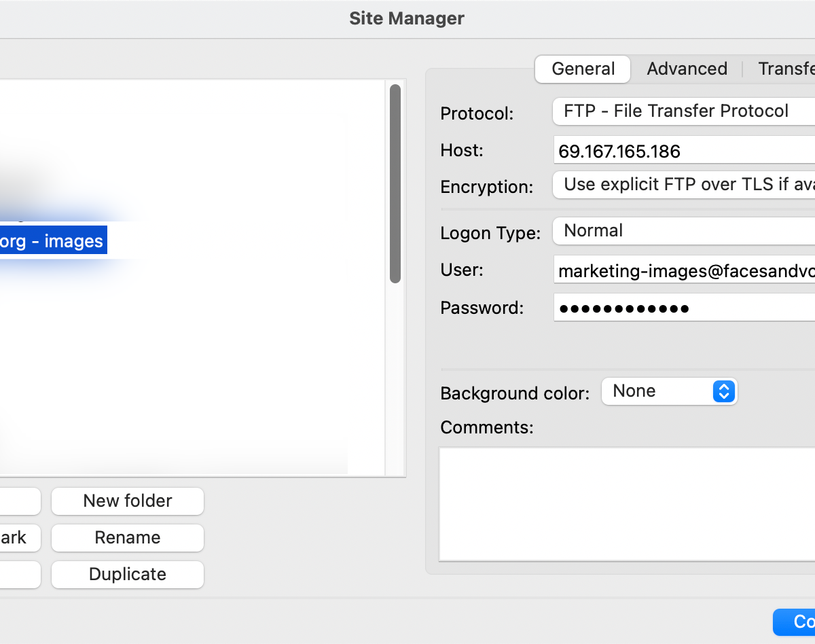Open the Protocol dropdown
This screenshot has height=644, width=815.
tap(683, 111)
